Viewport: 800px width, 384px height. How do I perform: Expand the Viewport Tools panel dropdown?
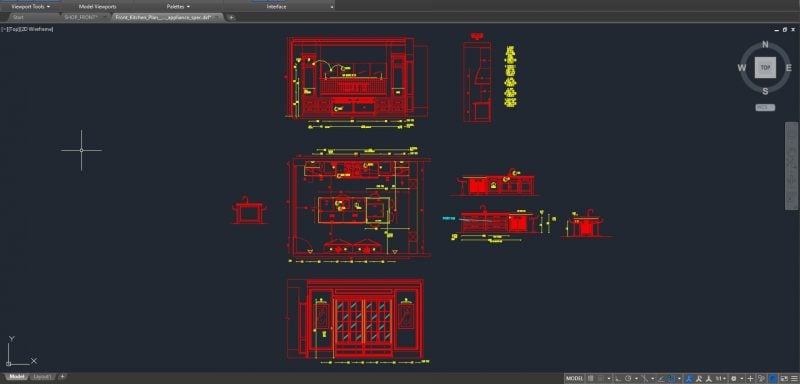tap(31, 7)
